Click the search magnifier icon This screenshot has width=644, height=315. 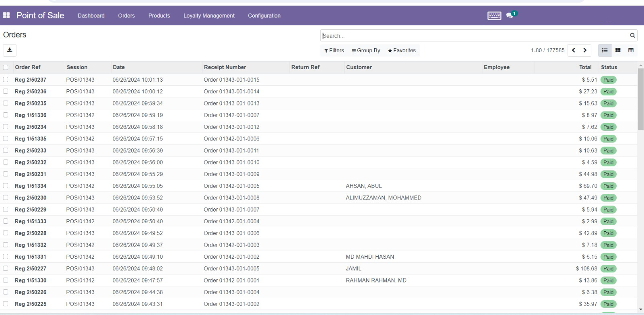pyautogui.click(x=632, y=35)
